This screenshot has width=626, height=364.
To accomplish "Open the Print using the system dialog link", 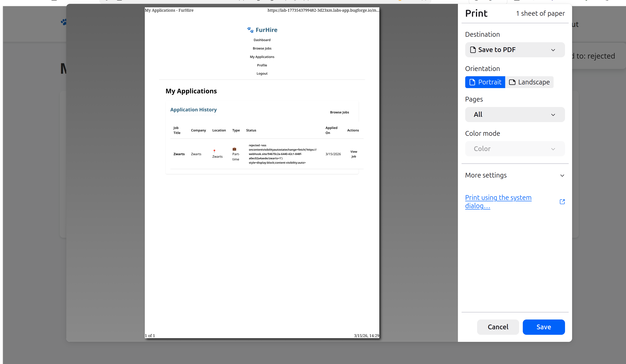I will [498, 201].
